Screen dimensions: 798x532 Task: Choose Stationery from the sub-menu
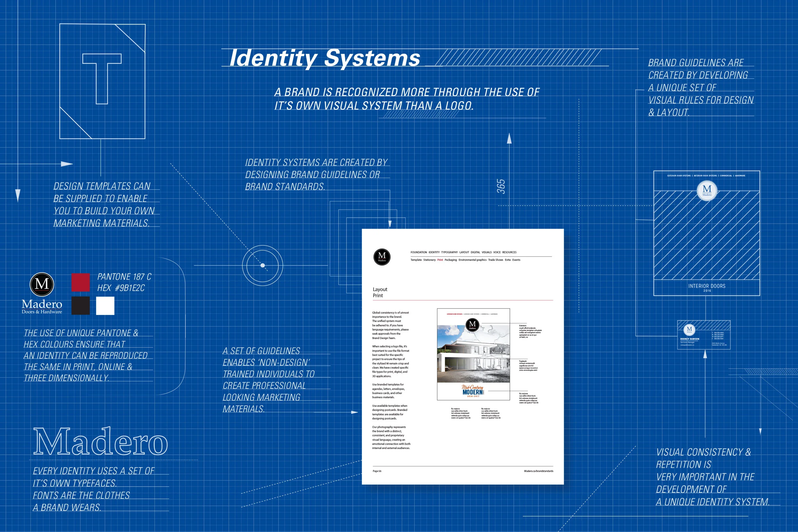pyautogui.click(x=430, y=260)
